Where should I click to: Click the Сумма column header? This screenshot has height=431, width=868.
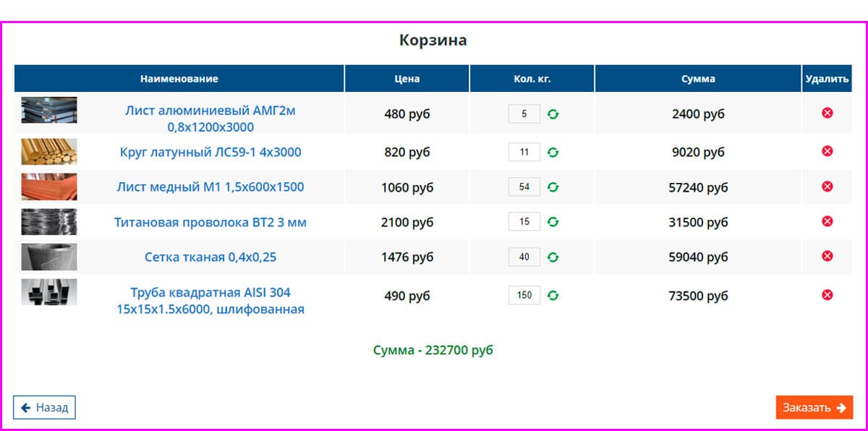pyautogui.click(x=698, y=79)
